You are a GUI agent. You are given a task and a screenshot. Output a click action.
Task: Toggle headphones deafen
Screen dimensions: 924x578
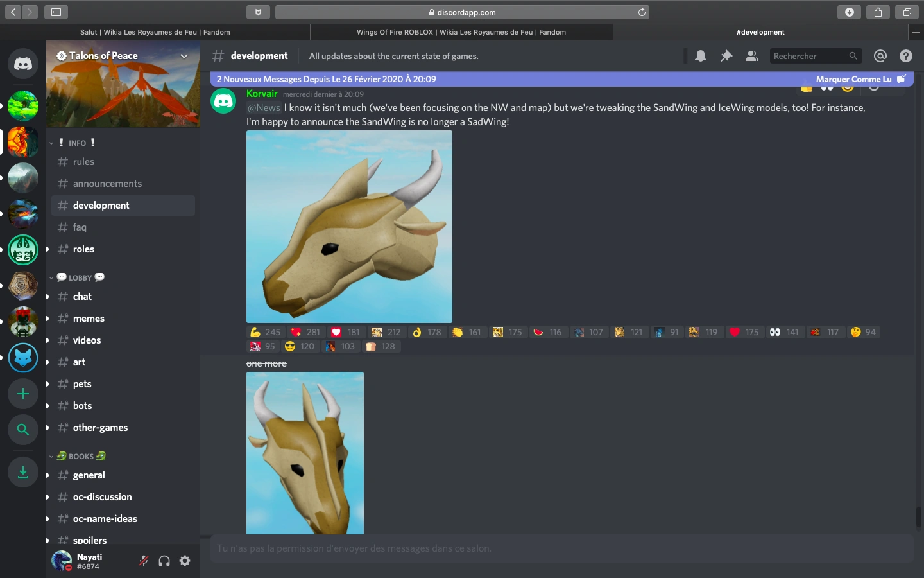click(164, 561)
